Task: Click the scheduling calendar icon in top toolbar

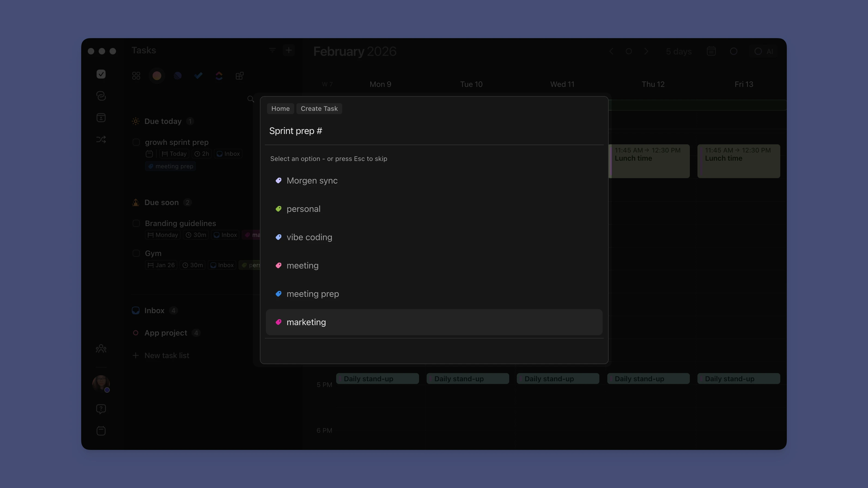Action: click(x=711, y=51)
